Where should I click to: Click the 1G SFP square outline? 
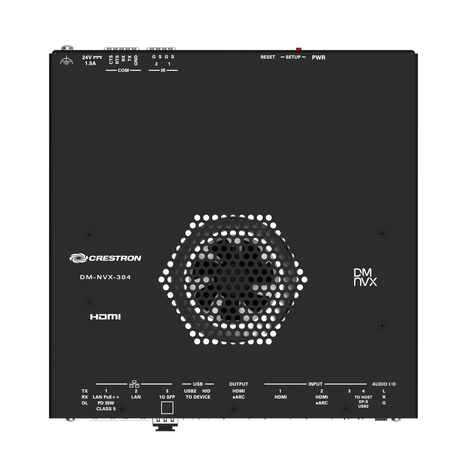[167, 408]
